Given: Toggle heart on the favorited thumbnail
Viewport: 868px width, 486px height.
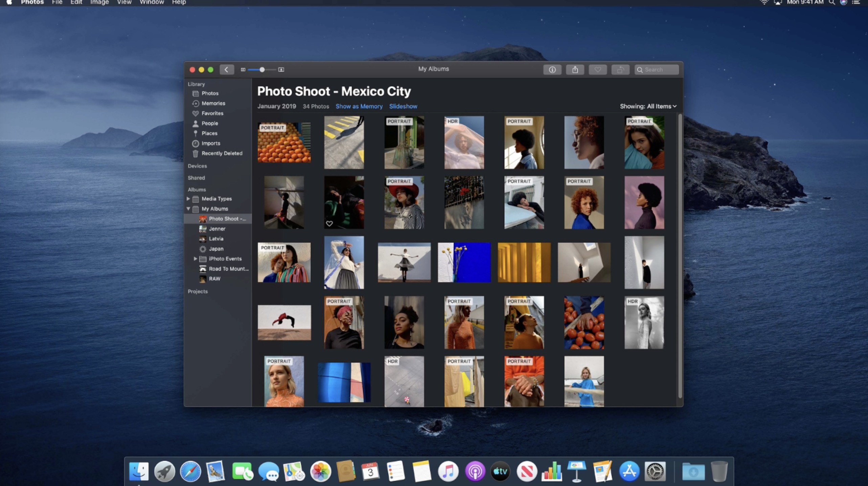Looking at the screenshot, I should click(x=329, y=224).
